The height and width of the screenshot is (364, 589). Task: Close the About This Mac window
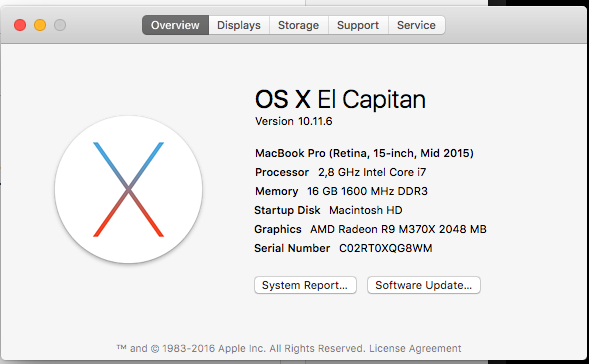[x=20, y=25]
